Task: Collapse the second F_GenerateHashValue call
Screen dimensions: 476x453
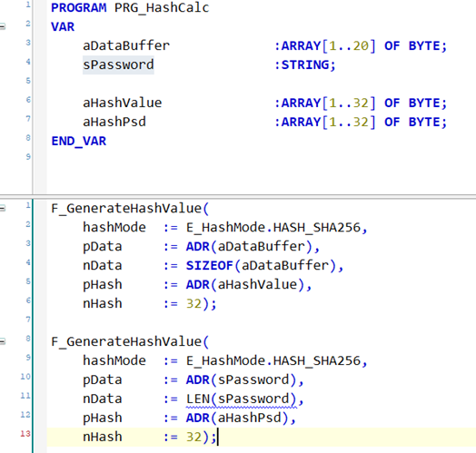Action: point(3,341)
